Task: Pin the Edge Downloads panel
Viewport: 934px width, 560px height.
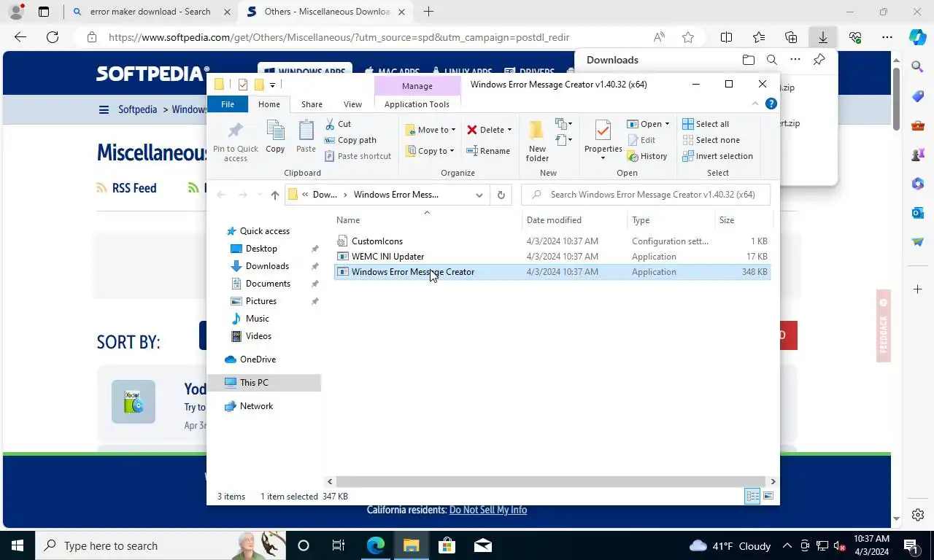Action: [x=819, y=60]
